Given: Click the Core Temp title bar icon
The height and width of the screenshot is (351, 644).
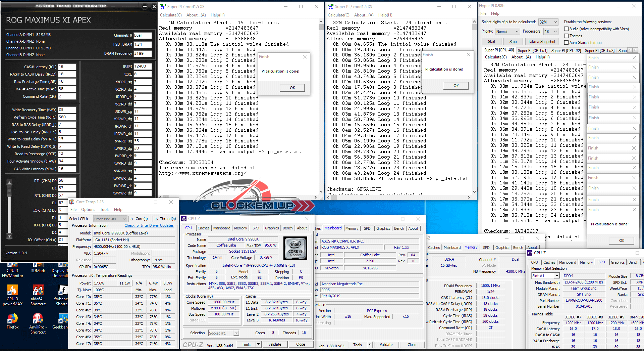Looking at the screenshot, I should click(x=72, y=202).
